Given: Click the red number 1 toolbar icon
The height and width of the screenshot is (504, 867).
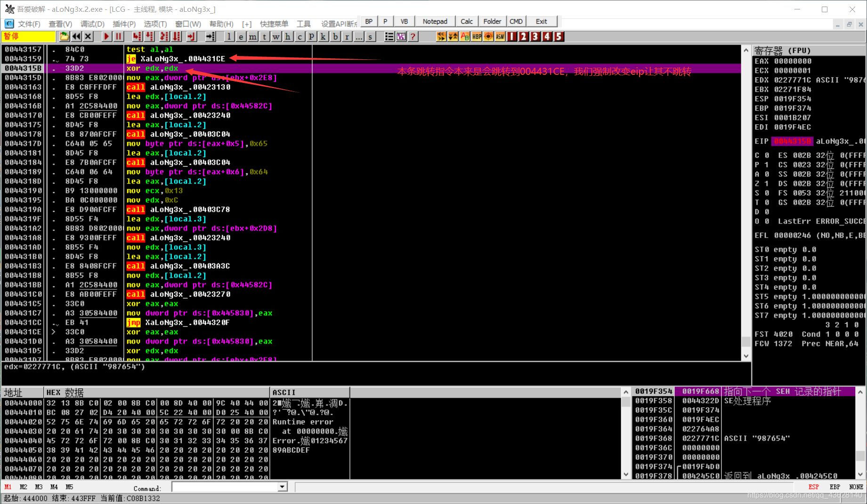Looking at the screenshot, I should pyautogui.click(x=512, y=36).
